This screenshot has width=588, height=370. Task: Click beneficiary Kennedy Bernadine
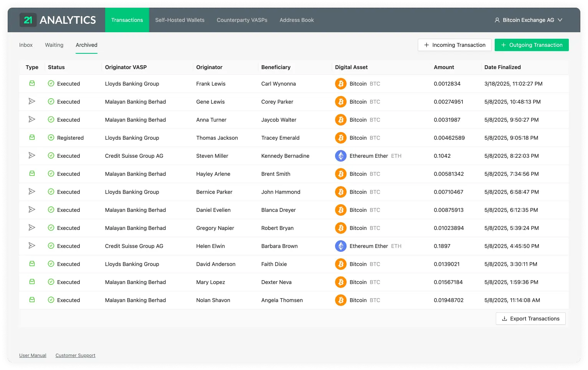click(x=285, y=156)
